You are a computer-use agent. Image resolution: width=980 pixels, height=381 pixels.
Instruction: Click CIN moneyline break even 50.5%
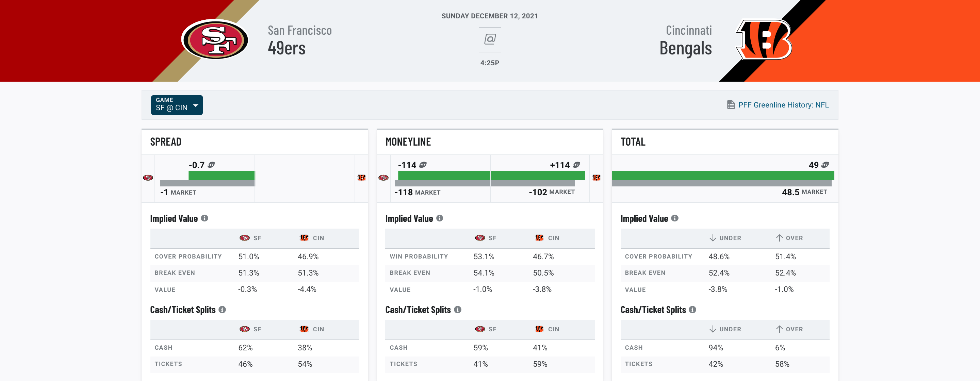click(543, 273)
